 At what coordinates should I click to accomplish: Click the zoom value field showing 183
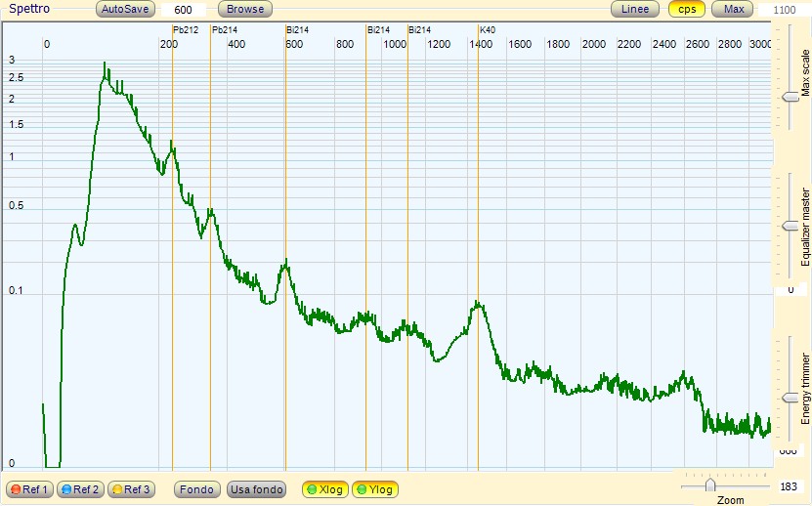coord(789,486)
